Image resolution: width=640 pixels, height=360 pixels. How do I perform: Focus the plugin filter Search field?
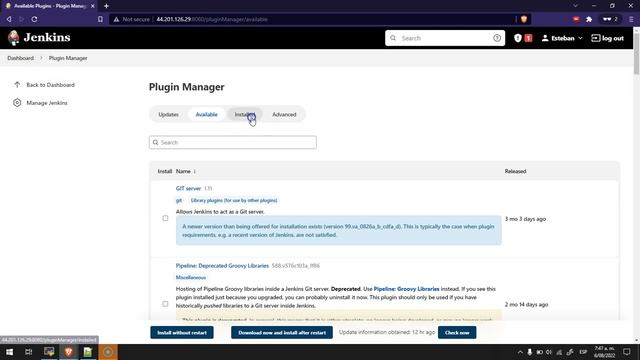(233, 142)
